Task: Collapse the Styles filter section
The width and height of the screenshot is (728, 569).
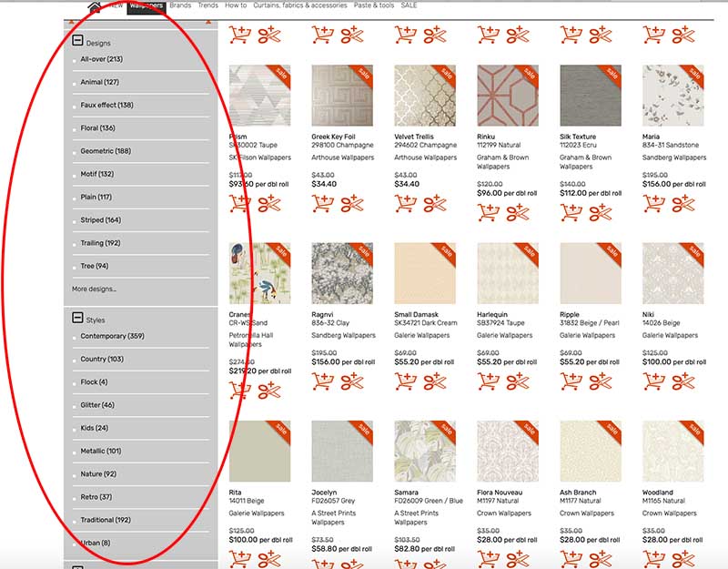Action: (x=77, y=318)
